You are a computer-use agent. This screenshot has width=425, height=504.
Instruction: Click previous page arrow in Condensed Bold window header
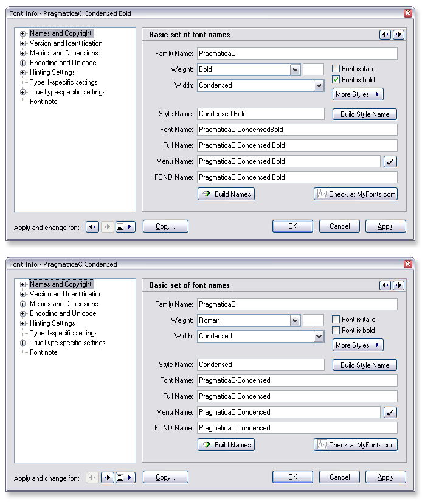(385, 35)
